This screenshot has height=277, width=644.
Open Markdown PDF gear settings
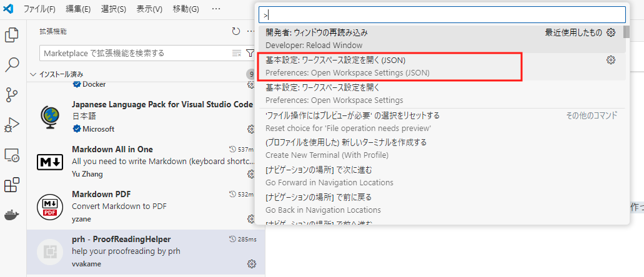tap(251, 219)
